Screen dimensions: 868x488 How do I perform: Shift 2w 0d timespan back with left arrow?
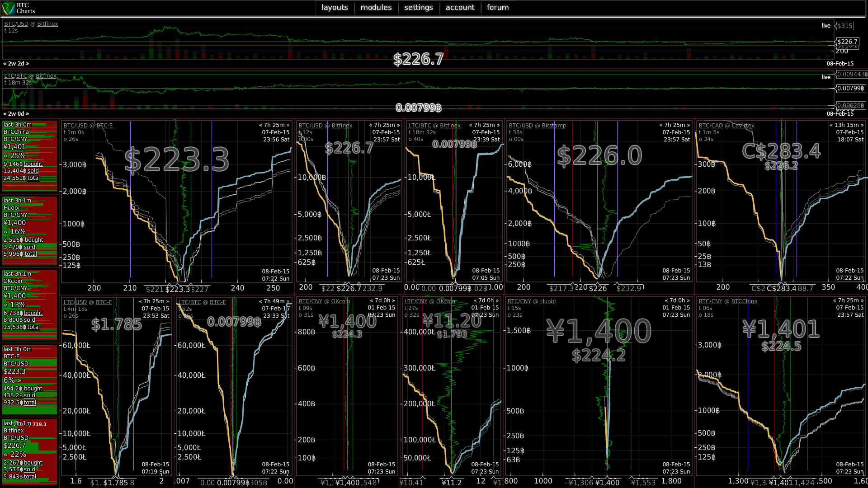(x=5, y=114)
